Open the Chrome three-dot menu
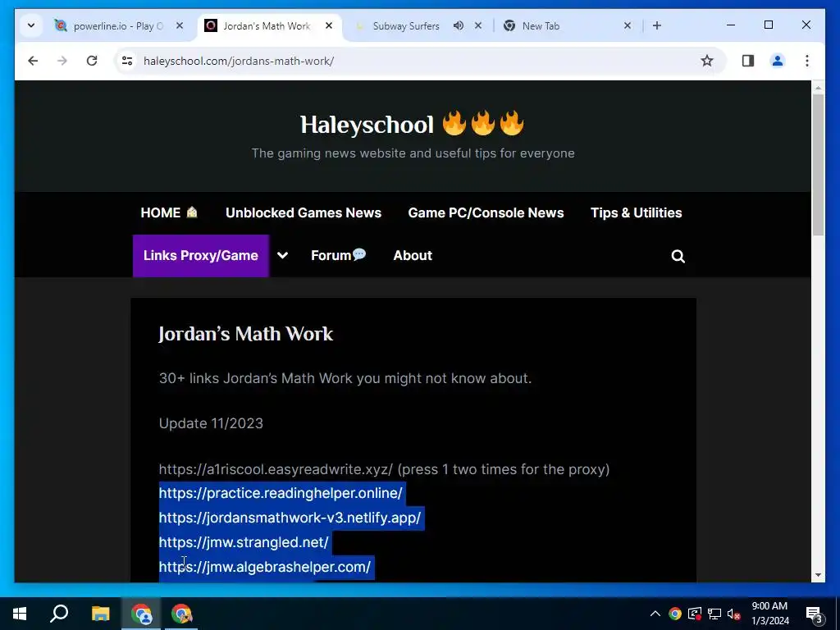 (807, 61)
